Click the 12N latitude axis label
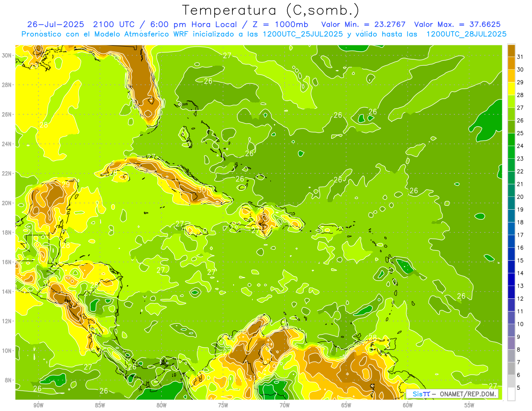The image size is (532, 411). (x=8, y=321)
